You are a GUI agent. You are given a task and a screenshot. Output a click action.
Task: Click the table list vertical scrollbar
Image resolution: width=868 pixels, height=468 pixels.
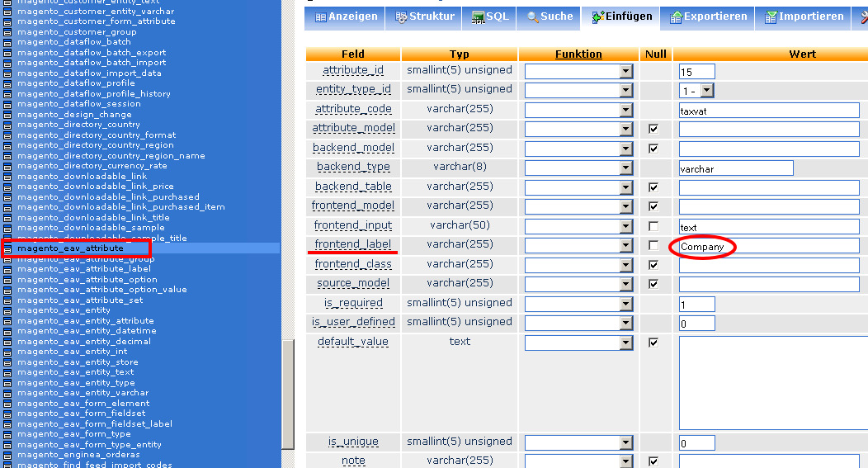coord(288,395)
